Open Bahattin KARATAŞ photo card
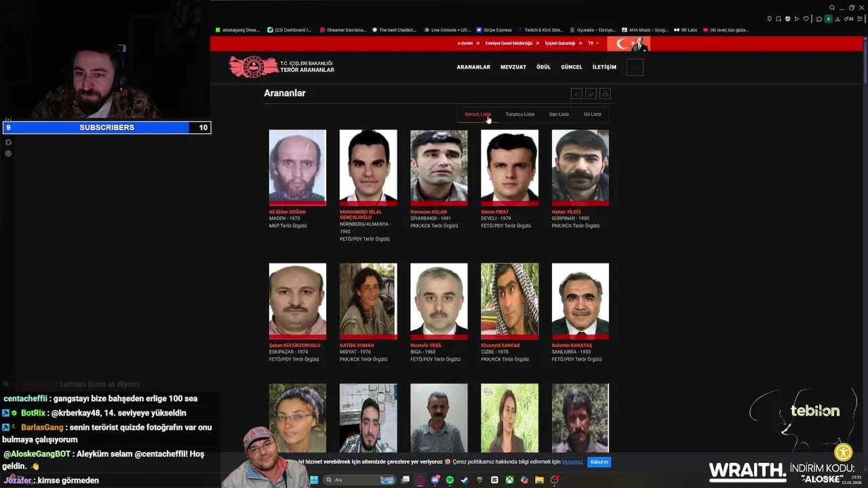The image size is (868, 488). [x=580, y=301]
